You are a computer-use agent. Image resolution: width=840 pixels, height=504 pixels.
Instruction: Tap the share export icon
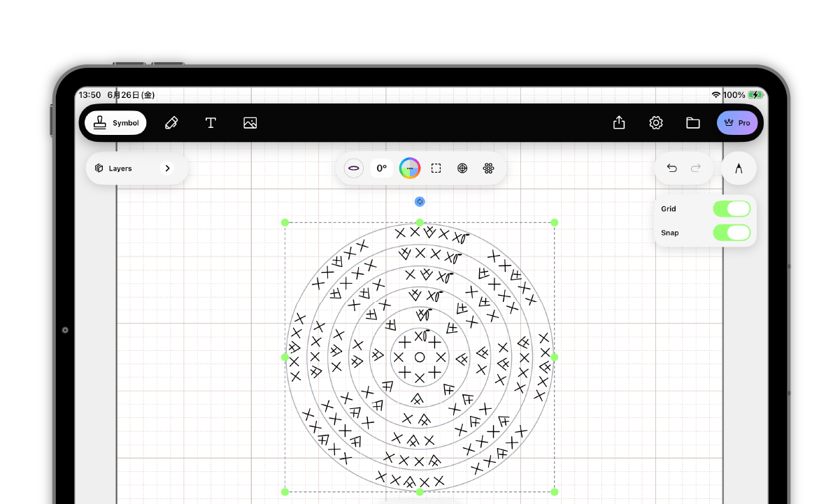tap(619, 123)
